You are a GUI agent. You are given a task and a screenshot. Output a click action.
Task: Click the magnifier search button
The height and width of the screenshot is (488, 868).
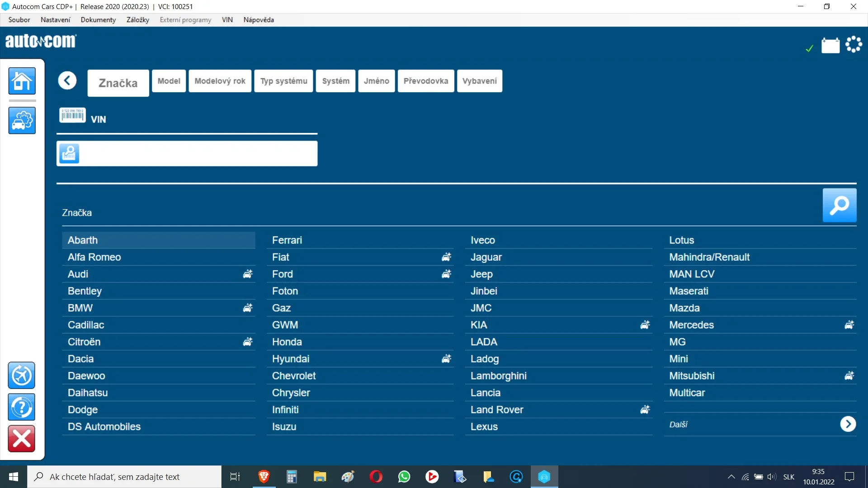pos(839,205)
